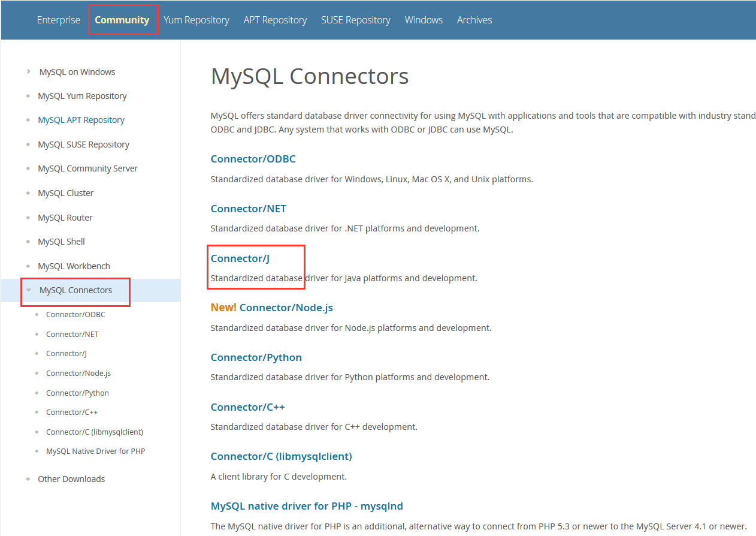Select MySQL Workbench in the sidebar

coord(74,266)
